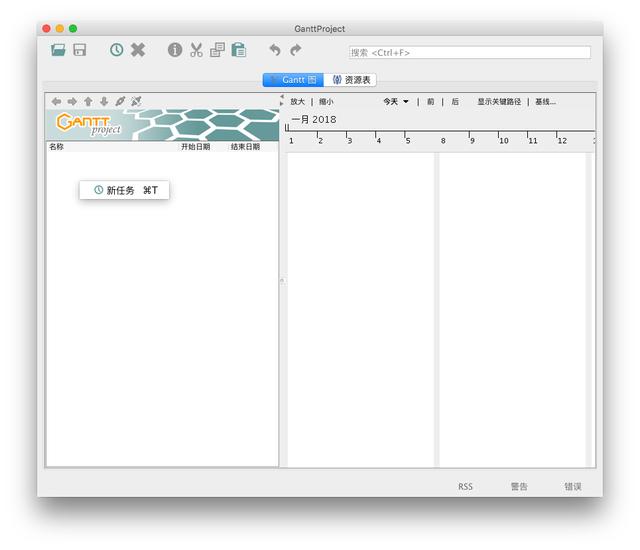Click the cut scissors icon
The image size is (640, 550).
pos(196,50)
